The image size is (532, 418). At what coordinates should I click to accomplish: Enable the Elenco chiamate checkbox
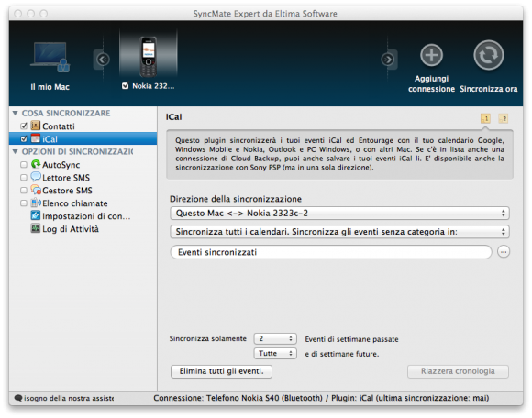(x=24, y=203)
